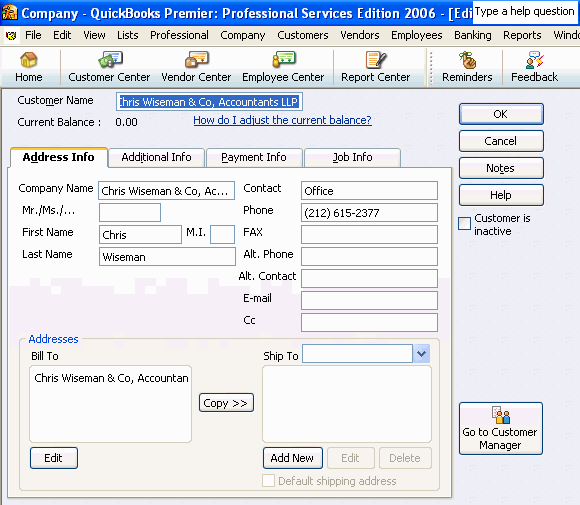Switch to the Payment Info tab
Screen dimensions: 580x505
254,157
